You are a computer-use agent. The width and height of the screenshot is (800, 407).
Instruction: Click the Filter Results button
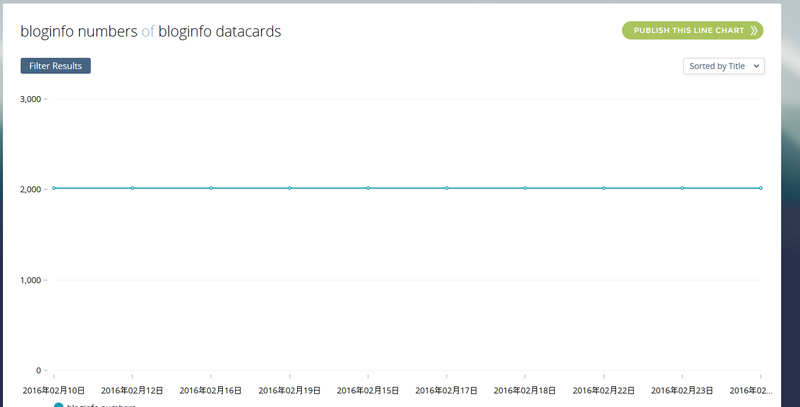pos(56,66)
